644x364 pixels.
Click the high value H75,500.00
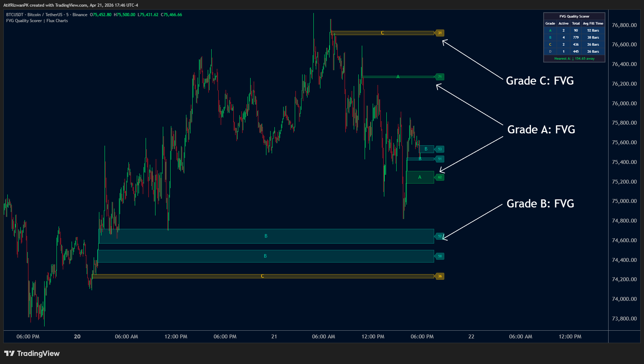coord(125,15)
